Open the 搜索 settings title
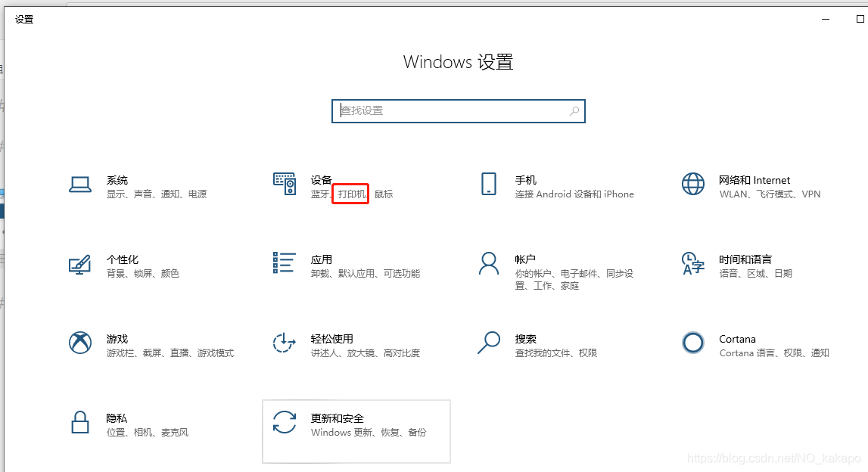The image size is (868, 472). (x=525, y=339)
